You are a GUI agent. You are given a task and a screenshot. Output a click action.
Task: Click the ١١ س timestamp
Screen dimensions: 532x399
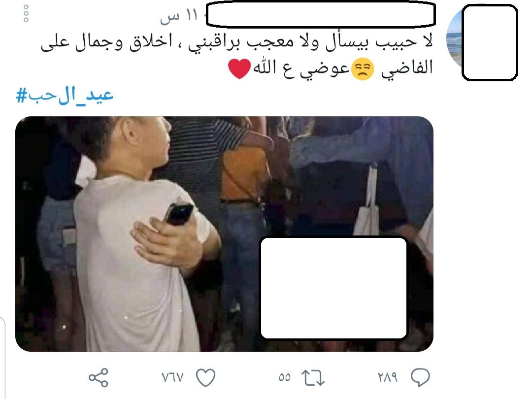[178, 16]
